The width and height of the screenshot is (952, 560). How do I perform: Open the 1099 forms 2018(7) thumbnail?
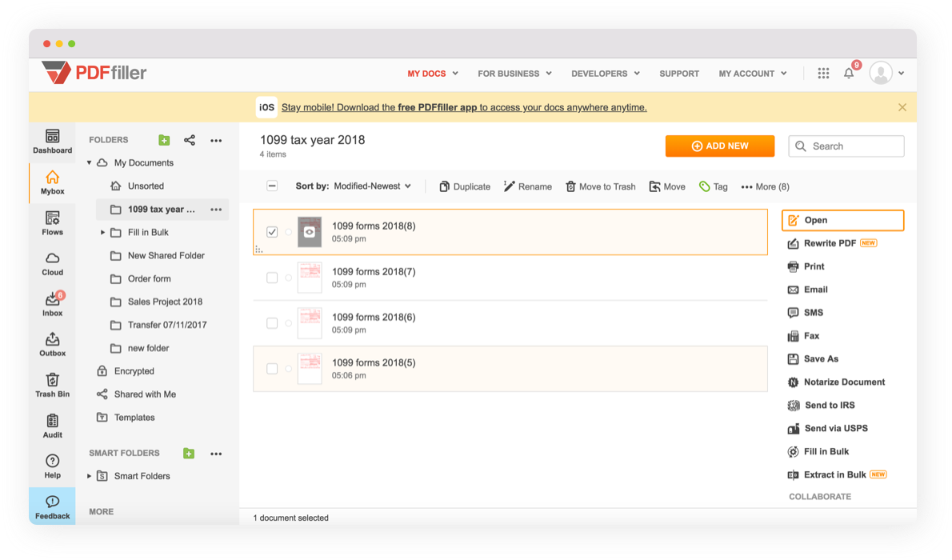coord(310,278)
